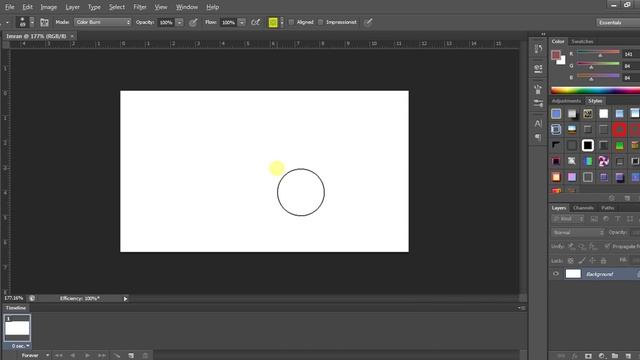
Task: Enable the Aligned checkbox
Action: (x=291, y=22)
